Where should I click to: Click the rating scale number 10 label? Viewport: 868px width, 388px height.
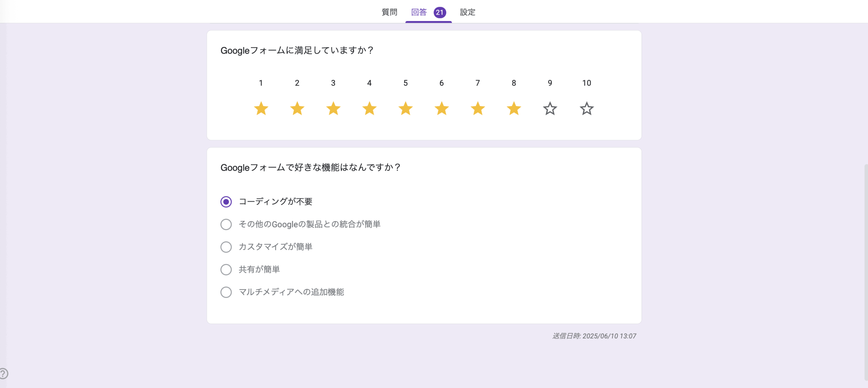587,83
